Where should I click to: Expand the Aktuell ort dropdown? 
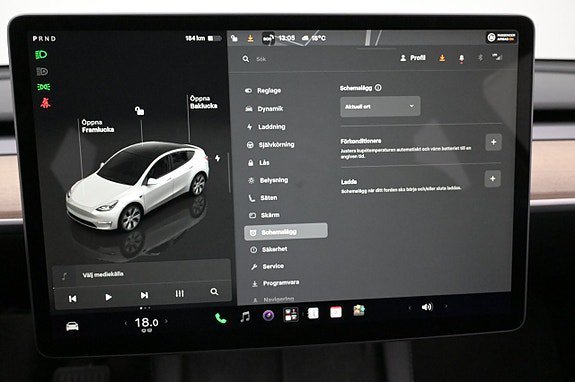tap(380, 107)
